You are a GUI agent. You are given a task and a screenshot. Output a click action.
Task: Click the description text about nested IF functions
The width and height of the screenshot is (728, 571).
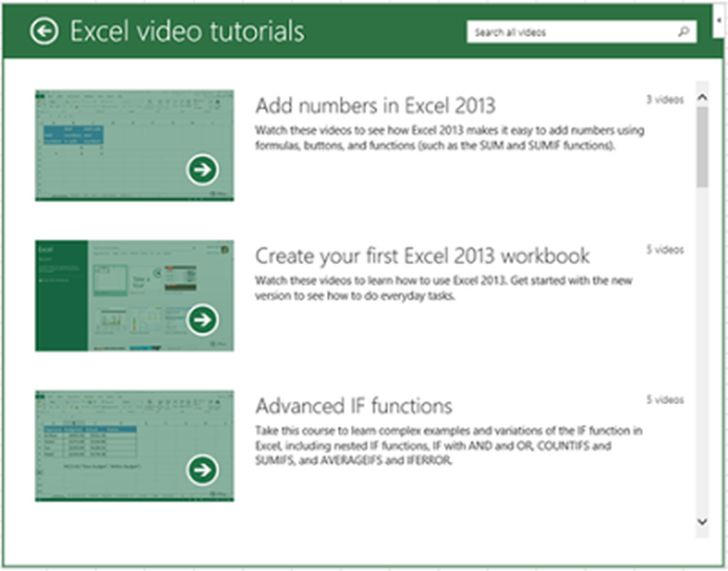[448, 445]
